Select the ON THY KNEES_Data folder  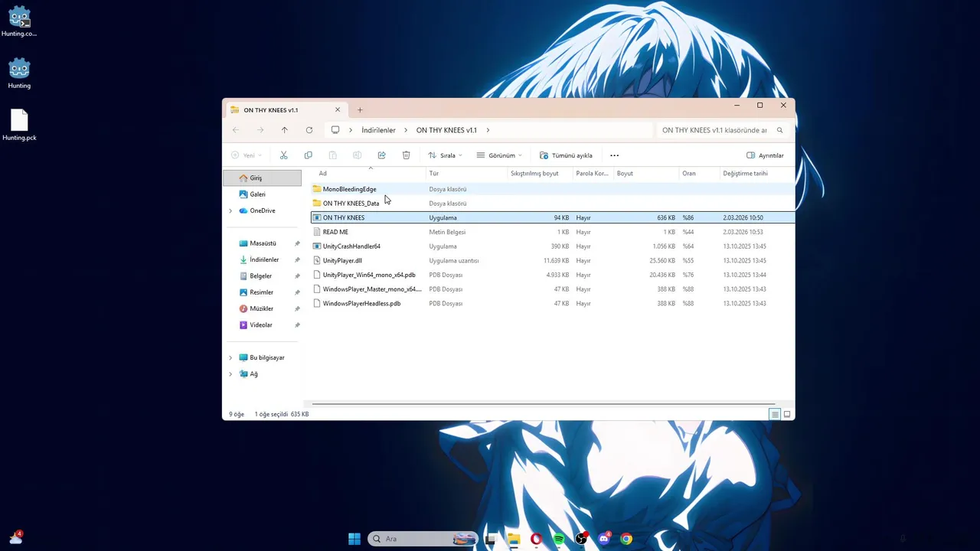(553, 204)
